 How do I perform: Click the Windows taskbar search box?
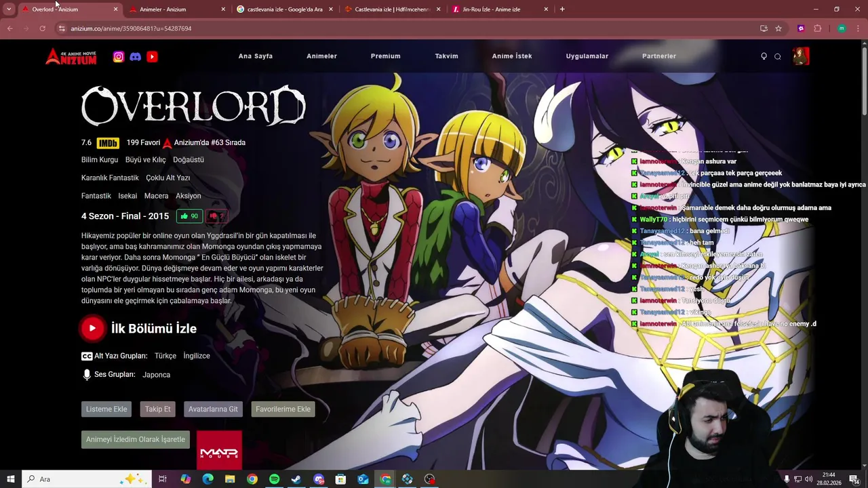(x=86, y=479)
